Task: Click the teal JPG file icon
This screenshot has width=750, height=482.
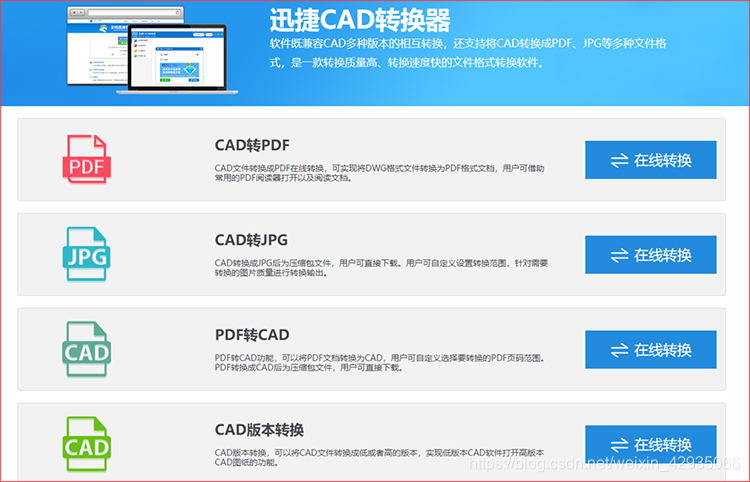Action: point(87,253)
